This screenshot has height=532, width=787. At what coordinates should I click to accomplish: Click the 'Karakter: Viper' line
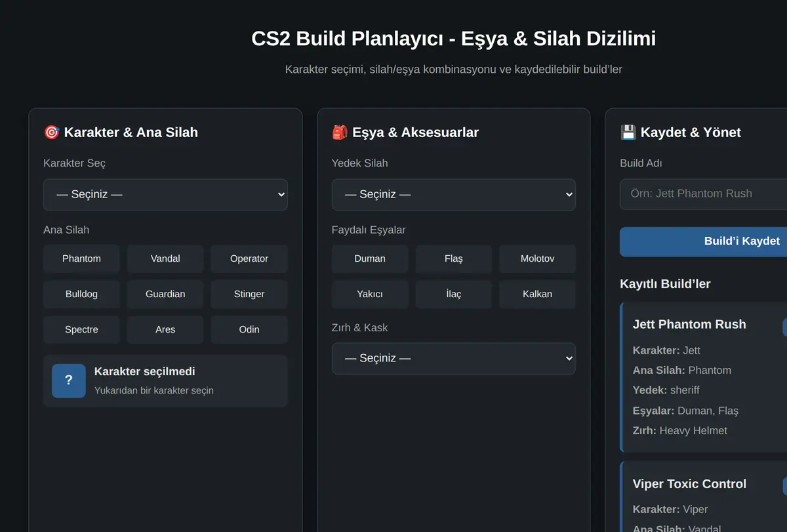tap(670, 510)
